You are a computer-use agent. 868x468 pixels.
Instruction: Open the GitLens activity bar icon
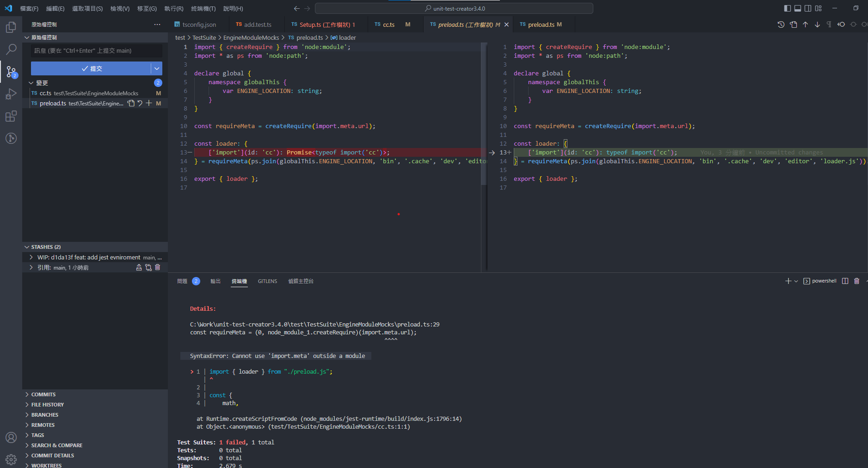click(11, 138)
